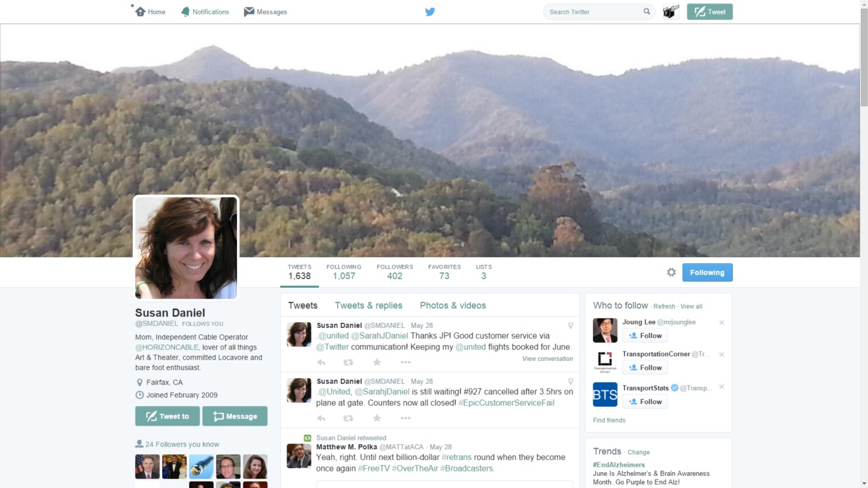Open Joung Lee's avatar
The image size is (868, 488).
point(605,330)
